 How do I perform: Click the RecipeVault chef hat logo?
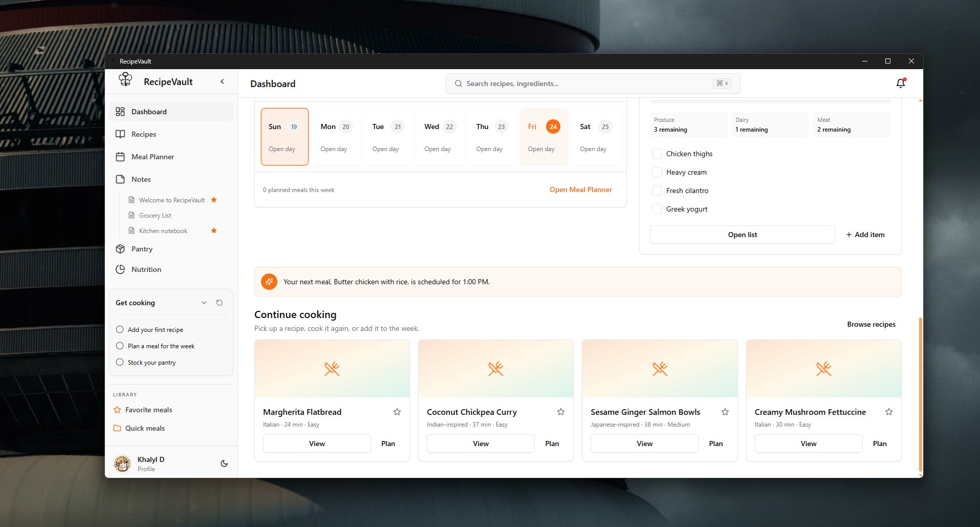(x=125, y=80)
